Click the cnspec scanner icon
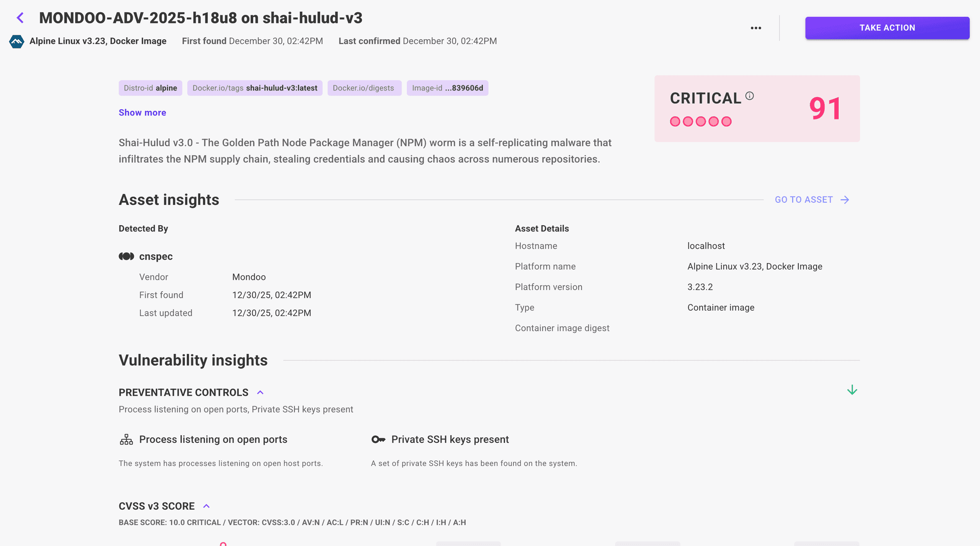 (x=126, y=256)
